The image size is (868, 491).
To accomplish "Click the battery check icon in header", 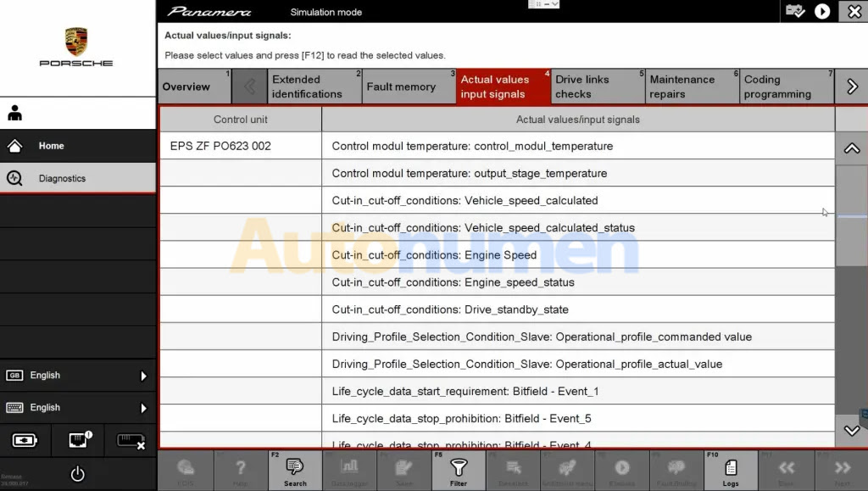I will point(794,11).
